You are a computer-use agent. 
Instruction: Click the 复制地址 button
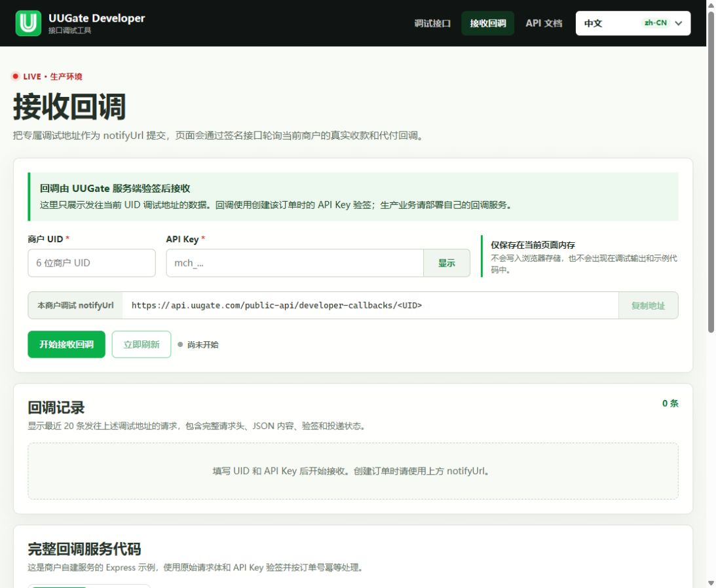tap(648, 305)
